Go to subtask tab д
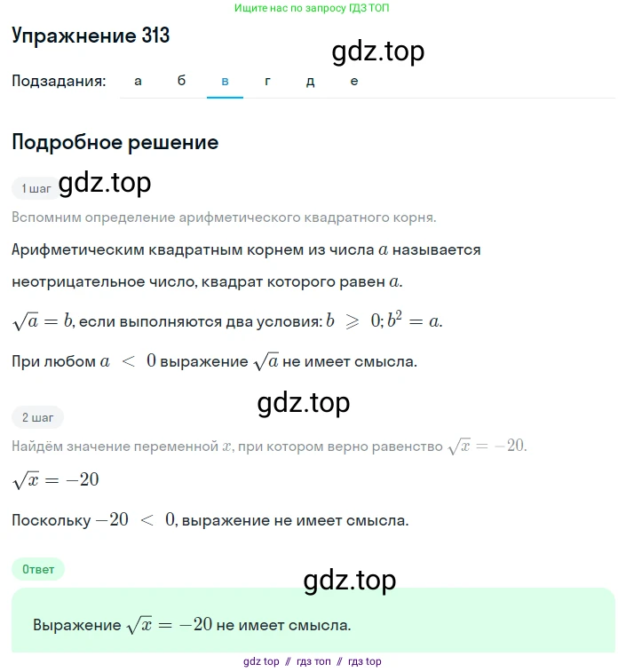Image resolution: width=626 pixels, height=672 pixels. (x=311, y=81)
